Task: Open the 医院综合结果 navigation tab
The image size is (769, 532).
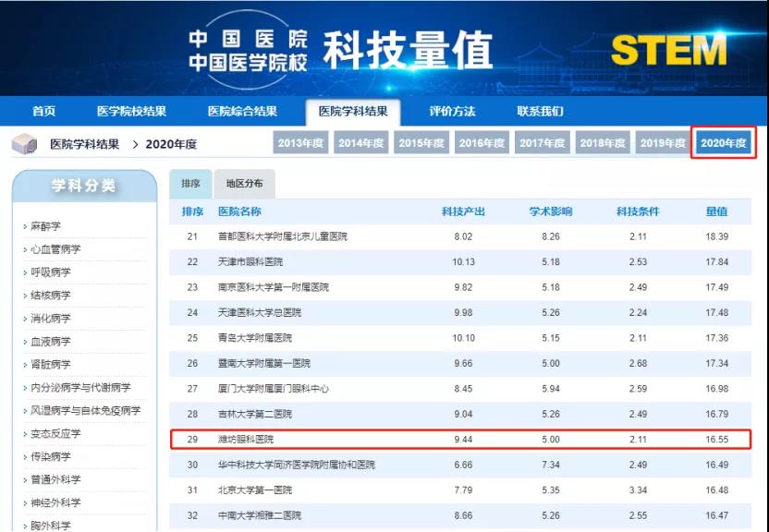Action: pos(242,111)
